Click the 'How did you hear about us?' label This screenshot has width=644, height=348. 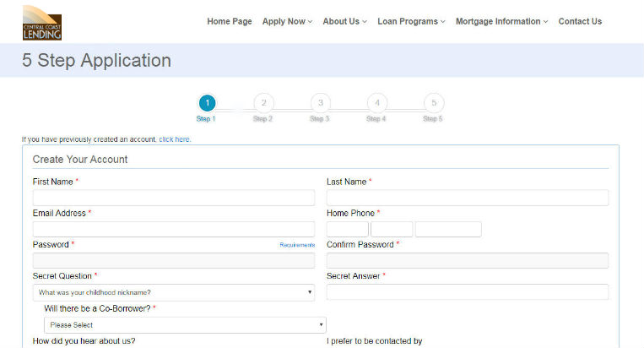click(x=84, y=341)
